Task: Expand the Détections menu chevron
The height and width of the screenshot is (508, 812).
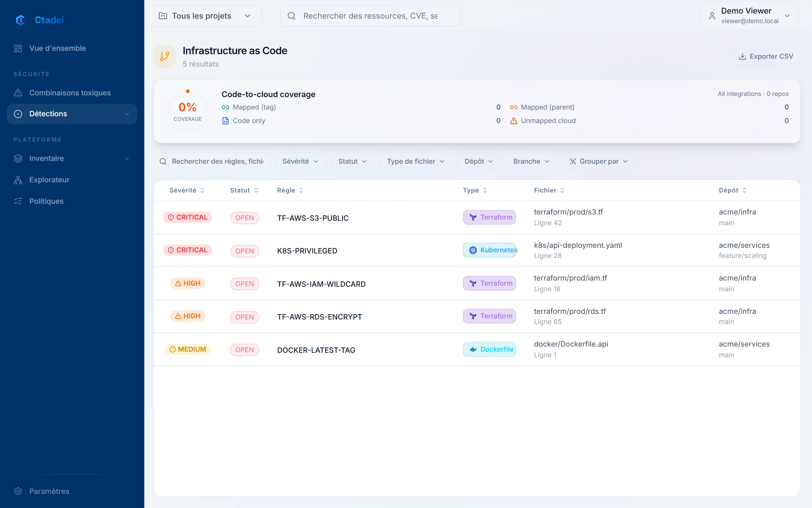Action: tap(127, 114)
